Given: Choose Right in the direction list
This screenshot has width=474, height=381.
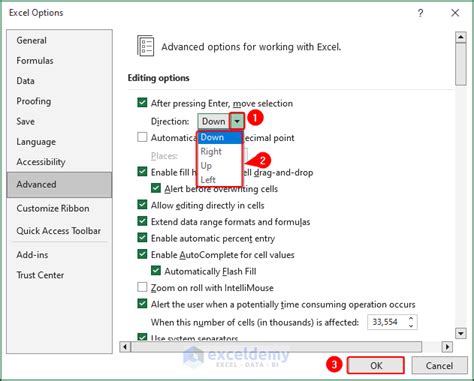Looking at the screenshot, I should coord(220,151).
